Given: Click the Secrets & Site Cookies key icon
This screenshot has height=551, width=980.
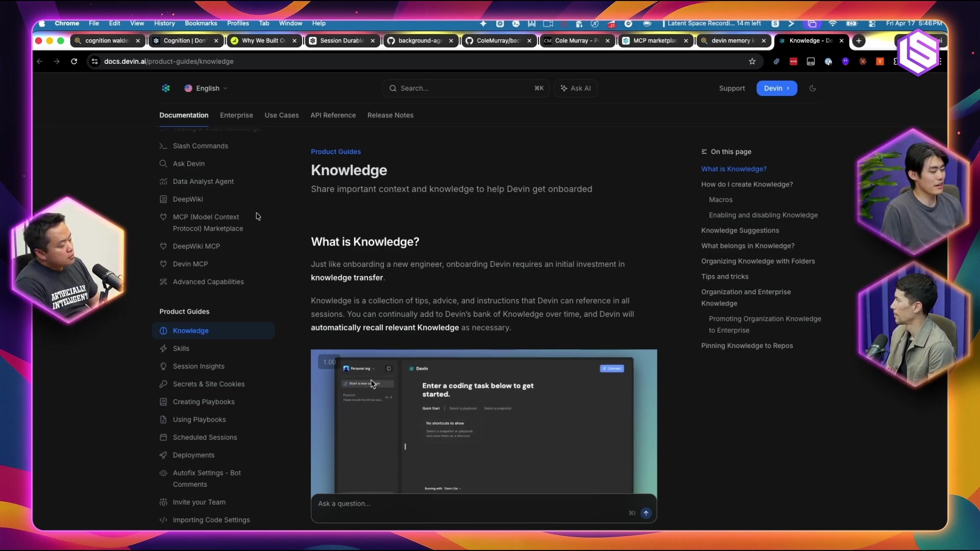Looking at the screenshot, I should pyautogui.click(x=163, y=384).
